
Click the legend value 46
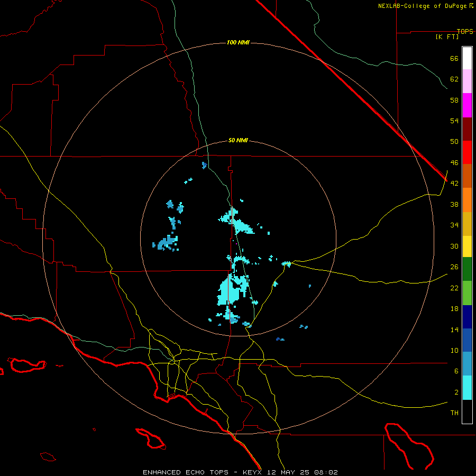(x=454, y=163)
